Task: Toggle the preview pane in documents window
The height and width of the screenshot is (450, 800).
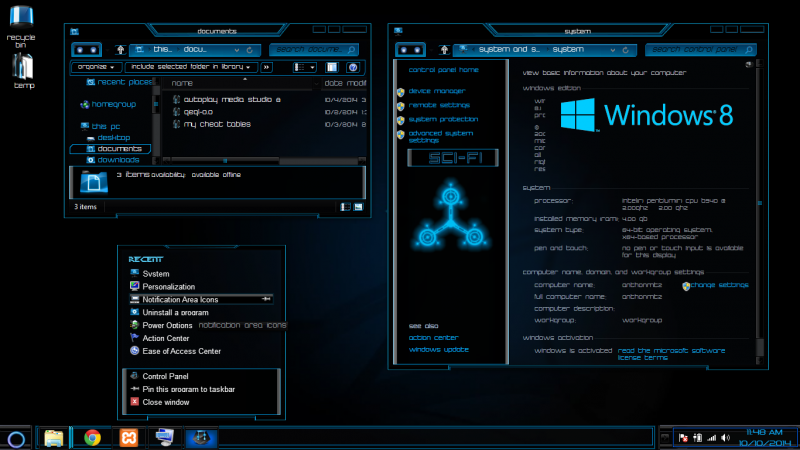Action: tap(332, 67)
